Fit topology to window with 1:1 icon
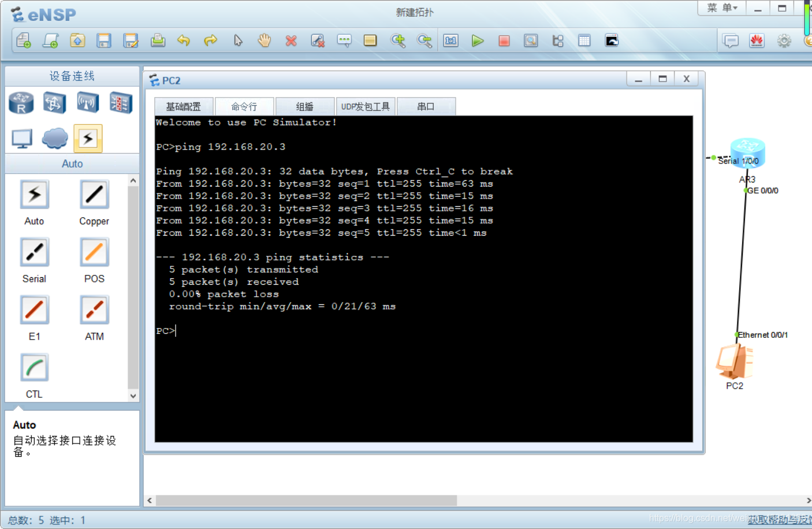Image resolution: width=812 pixels, height=529 pixels. pyautogui.click(x=451, y=40)
